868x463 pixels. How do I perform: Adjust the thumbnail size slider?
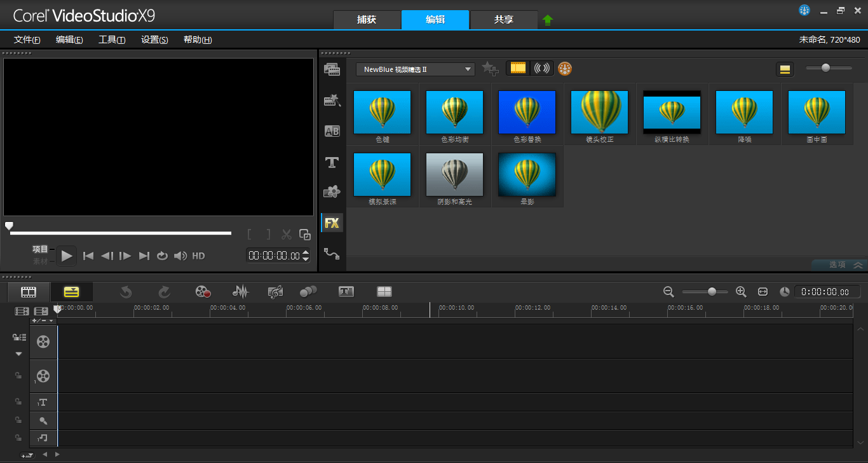825,68
